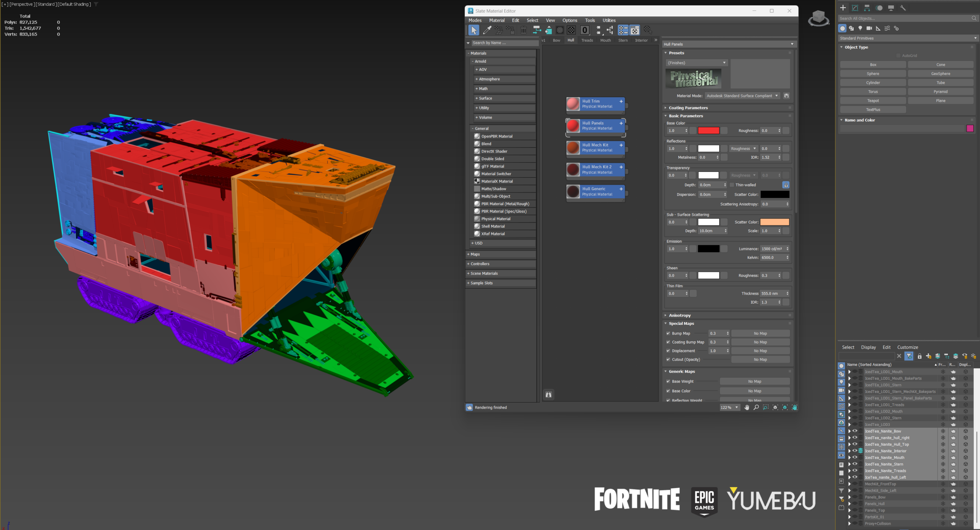Screen dimensions: 980x530
Task: Pick material from object with eyedropper icon
Action: pyautogui.click(x=487, y=30)
